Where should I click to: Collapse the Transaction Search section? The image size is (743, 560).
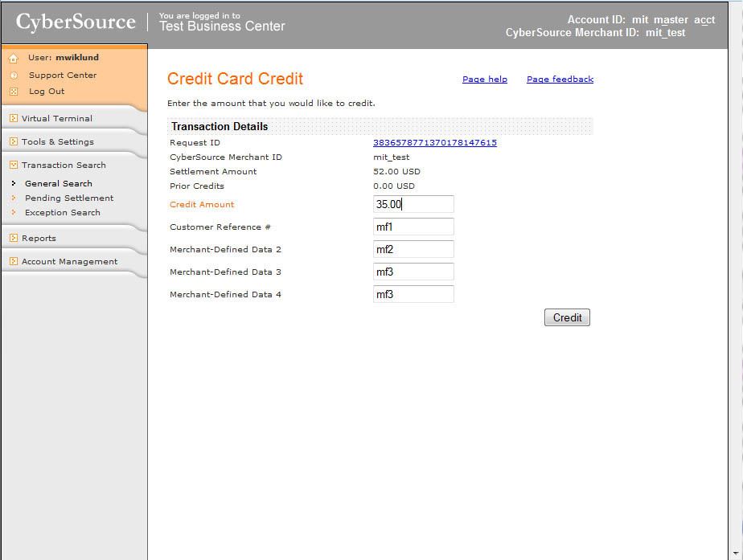coord(63,165)
